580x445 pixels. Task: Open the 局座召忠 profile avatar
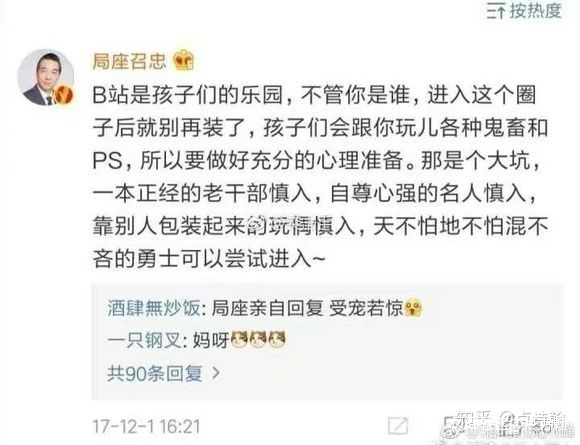46,77
